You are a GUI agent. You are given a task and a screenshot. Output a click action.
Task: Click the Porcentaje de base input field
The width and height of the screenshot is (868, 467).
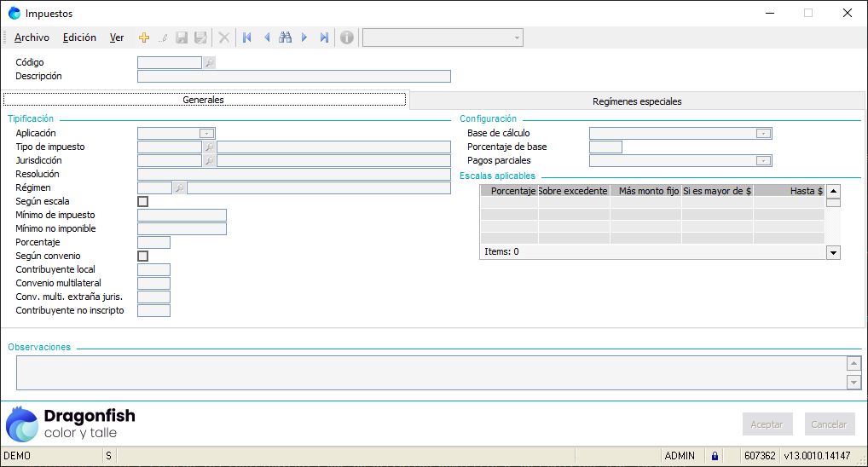605,147
